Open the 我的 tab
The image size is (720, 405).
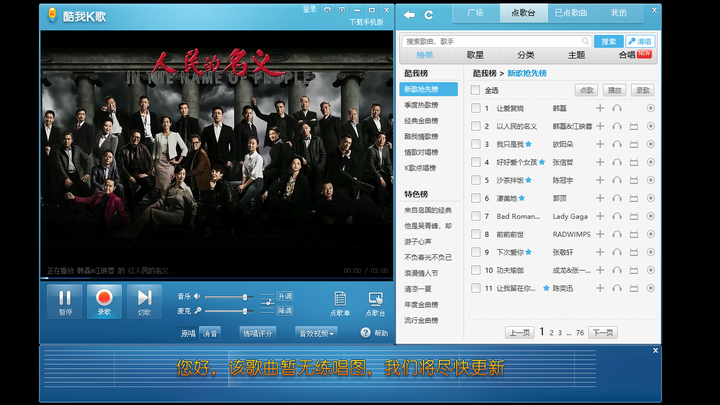(619, 13)
